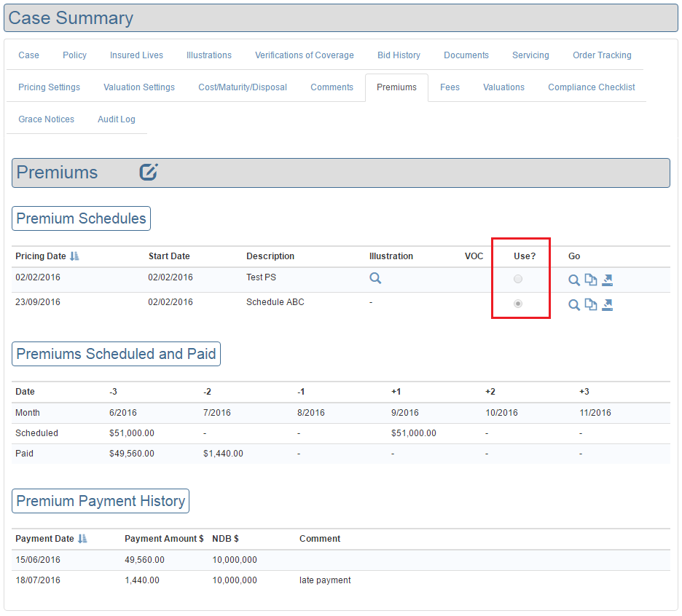The image size is (682, 616).
Task: Click the Pricing Date column header
Action: tap(41, 256)
